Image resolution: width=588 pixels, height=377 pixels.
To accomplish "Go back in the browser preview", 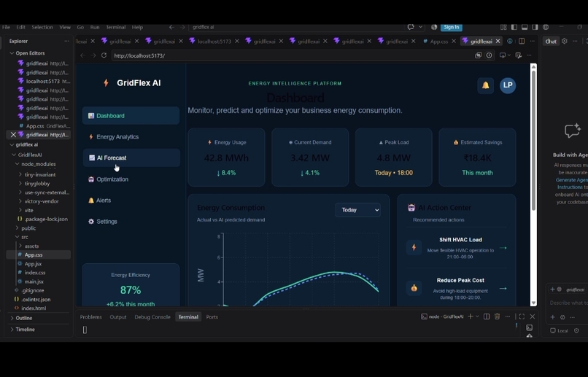I will 82,55.
